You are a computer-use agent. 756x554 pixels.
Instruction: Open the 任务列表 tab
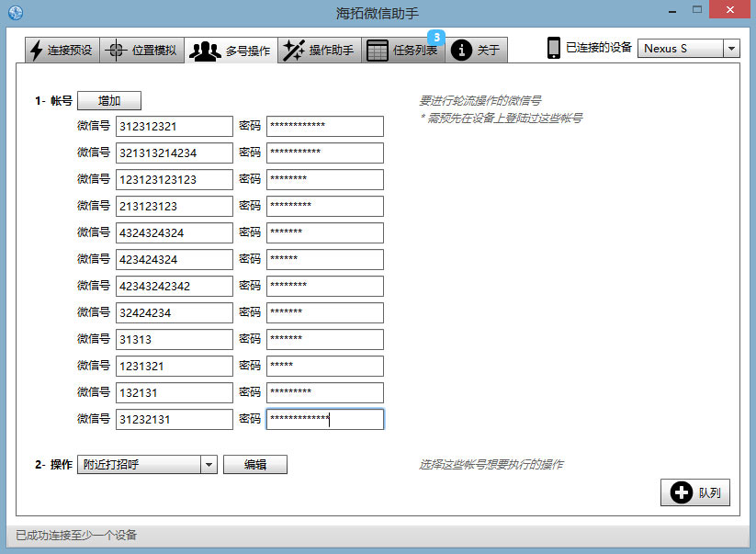[403, 51]
